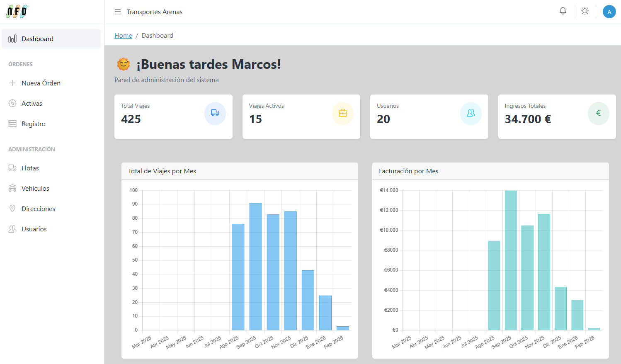Click the briefcase icon on Viajes Activos card
Viewport: 621px width, 364px height.
[343, 113]
